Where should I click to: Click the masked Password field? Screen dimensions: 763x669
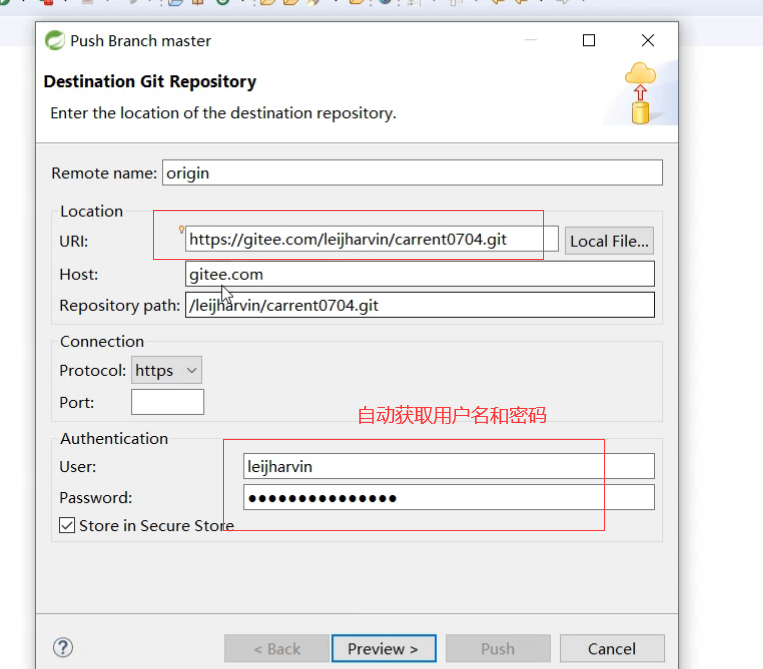coord(449,497)
